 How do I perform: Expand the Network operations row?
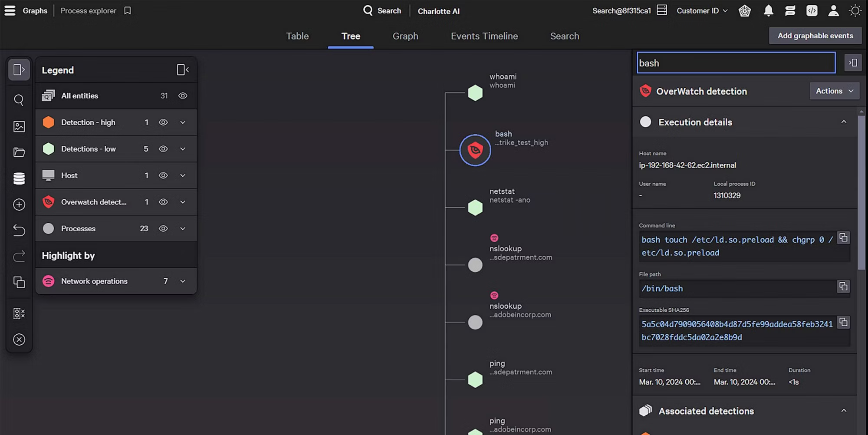[x=183, y=281]
